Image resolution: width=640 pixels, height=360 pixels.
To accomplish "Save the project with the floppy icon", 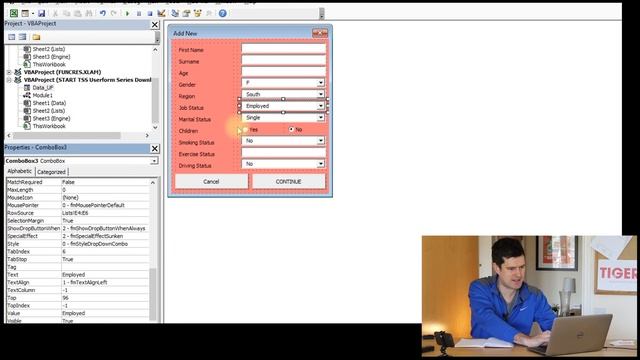I will (x=42, y=13).
